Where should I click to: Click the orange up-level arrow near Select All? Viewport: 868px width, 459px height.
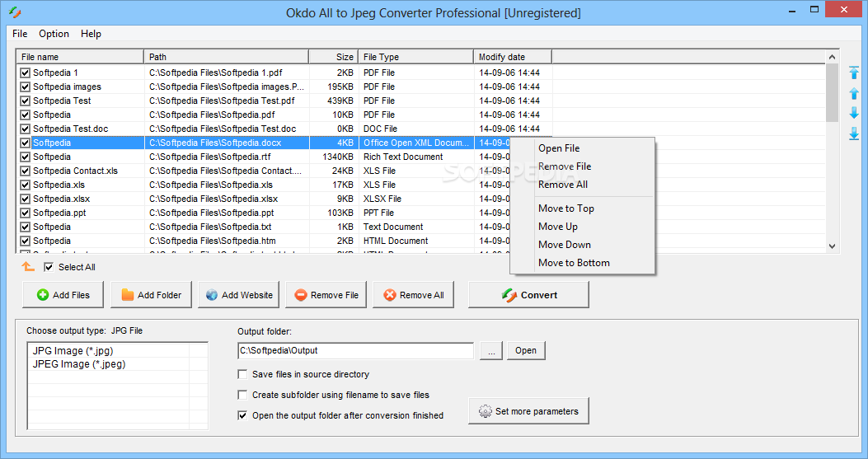[x=28, y=267]
